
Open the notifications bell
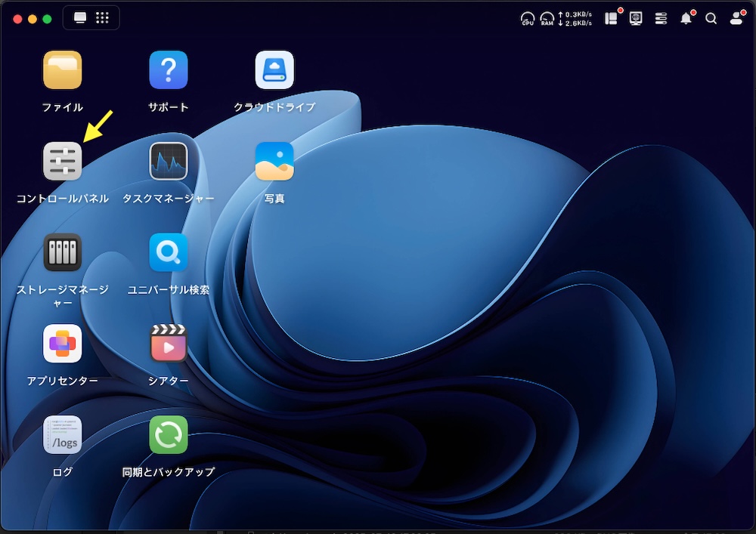[686, 18]
